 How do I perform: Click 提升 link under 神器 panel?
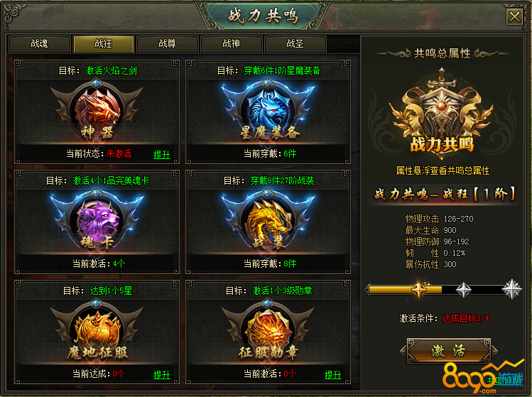pos(161,155)
